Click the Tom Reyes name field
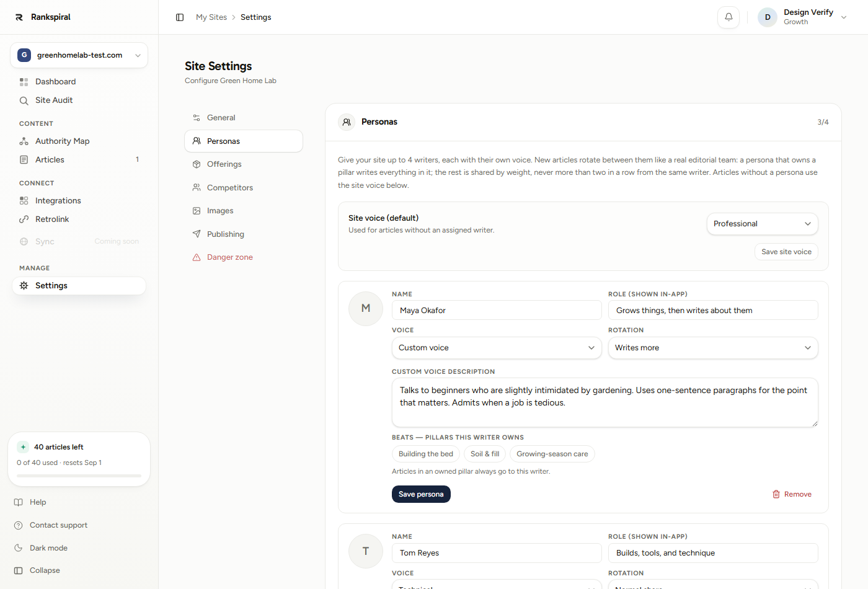The width and height of the screenshot is (868, 589). (x=497, y=553)
